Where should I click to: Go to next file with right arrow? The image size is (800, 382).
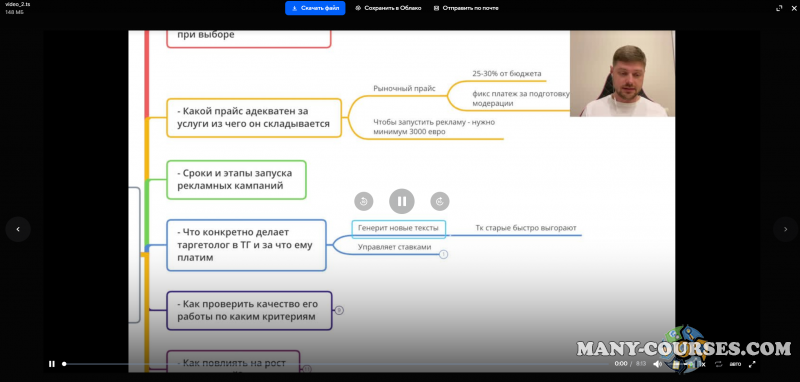point(785,230)
